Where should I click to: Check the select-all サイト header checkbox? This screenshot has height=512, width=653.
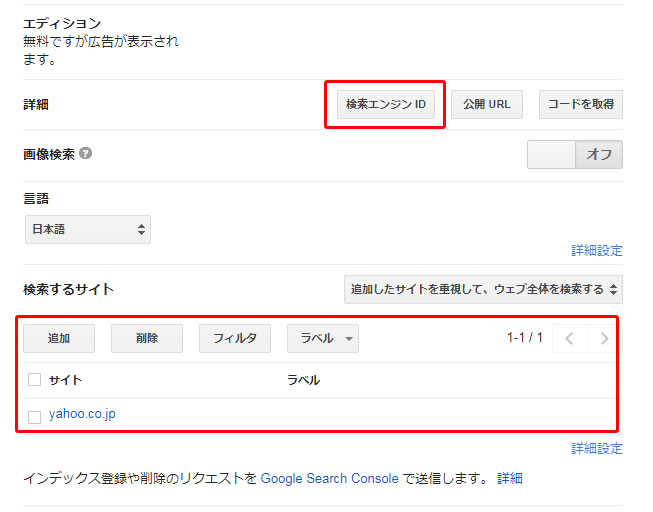[34, 380]
